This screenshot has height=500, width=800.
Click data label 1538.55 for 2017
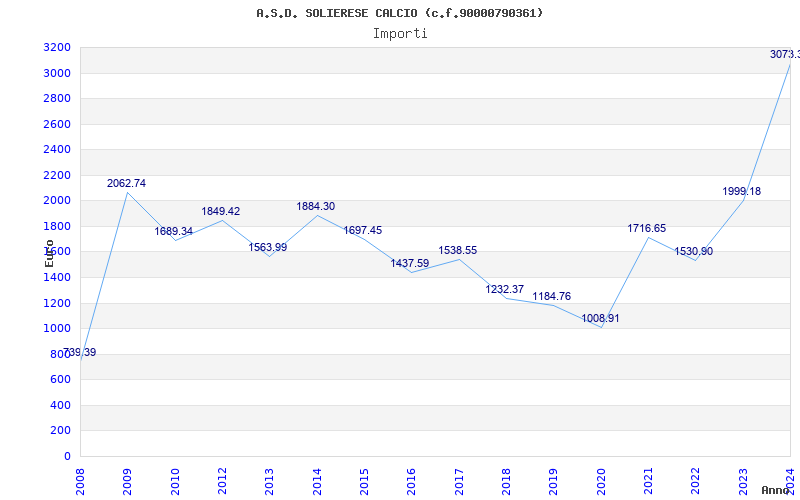pyautogui.click(x=458, y=250)
